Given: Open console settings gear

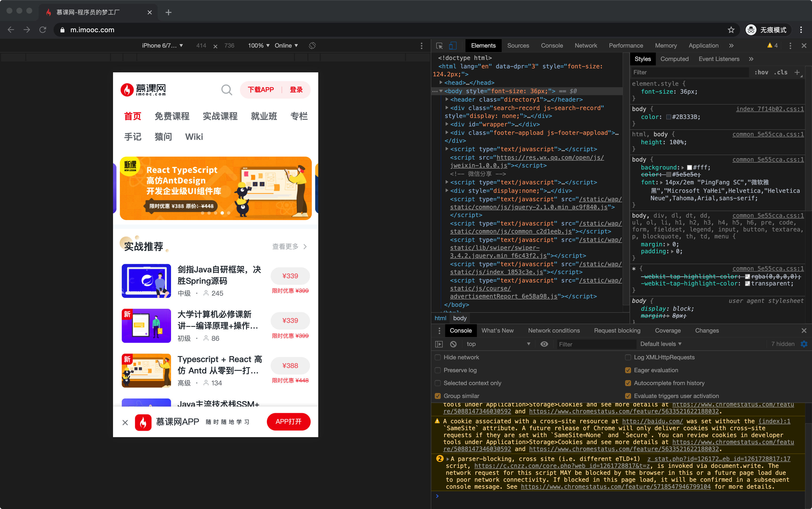Looking at the screenshot, I should click(804, 344).
